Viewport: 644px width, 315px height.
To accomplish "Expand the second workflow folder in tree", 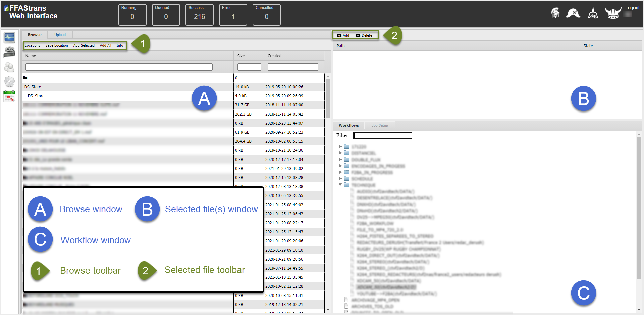I will pyautogui.click(x=340, y=153).
